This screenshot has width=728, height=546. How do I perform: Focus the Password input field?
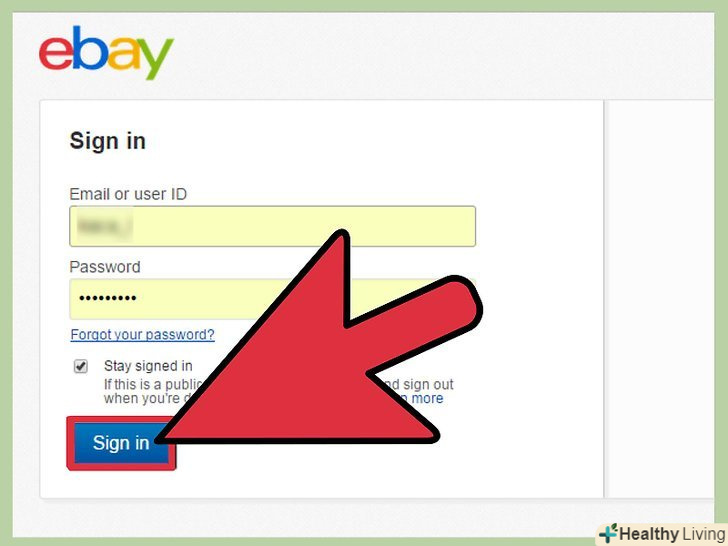(273, 299)
